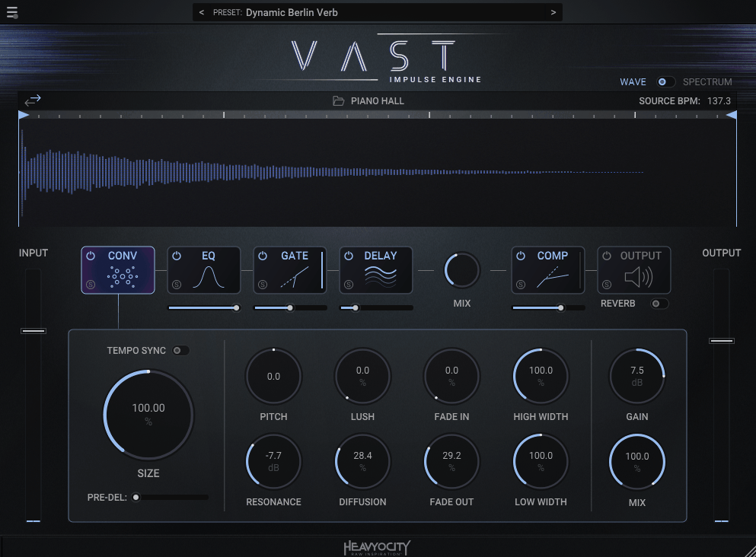Image resolution: width=756 pixels, height=557 pixels.
Task: Toggle the WAVE/SPECTRUM view switch
Action: (665, 82)
